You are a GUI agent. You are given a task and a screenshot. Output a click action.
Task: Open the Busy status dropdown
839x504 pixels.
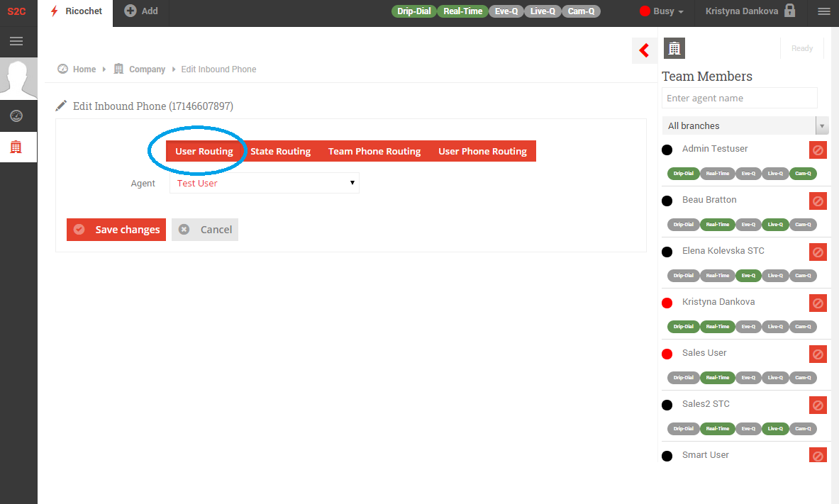click(x=662, y=11)
